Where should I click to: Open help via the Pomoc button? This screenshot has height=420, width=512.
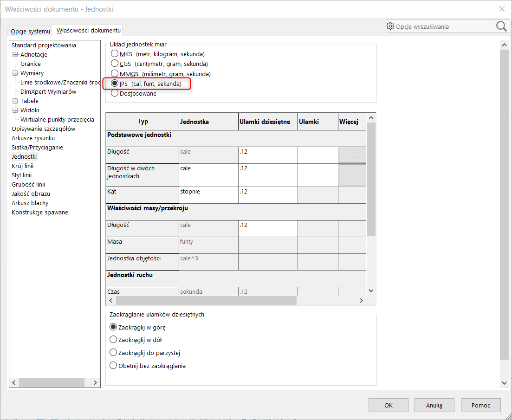coord(480,405)
